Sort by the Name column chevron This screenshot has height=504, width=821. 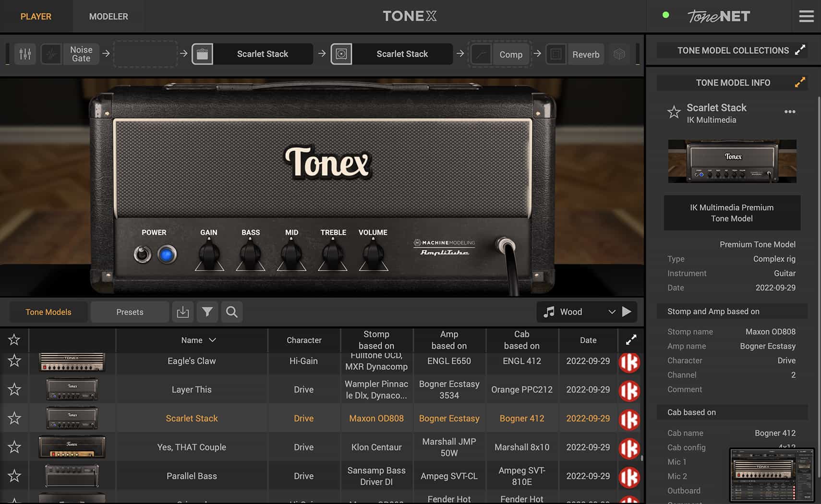212,340
